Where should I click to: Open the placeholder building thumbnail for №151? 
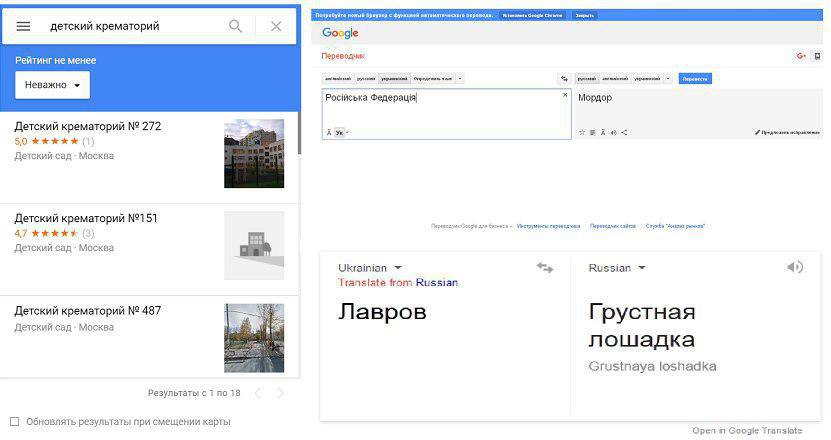click(254, 245)
